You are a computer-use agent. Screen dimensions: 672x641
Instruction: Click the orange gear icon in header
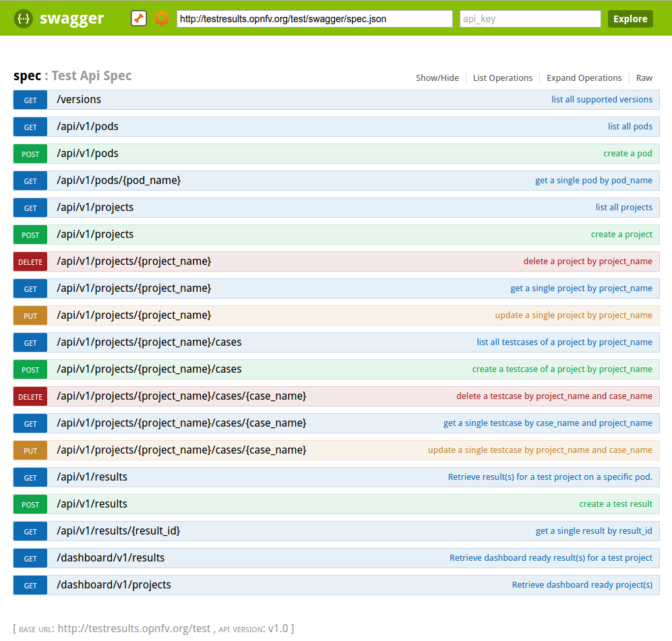(161, 18)
